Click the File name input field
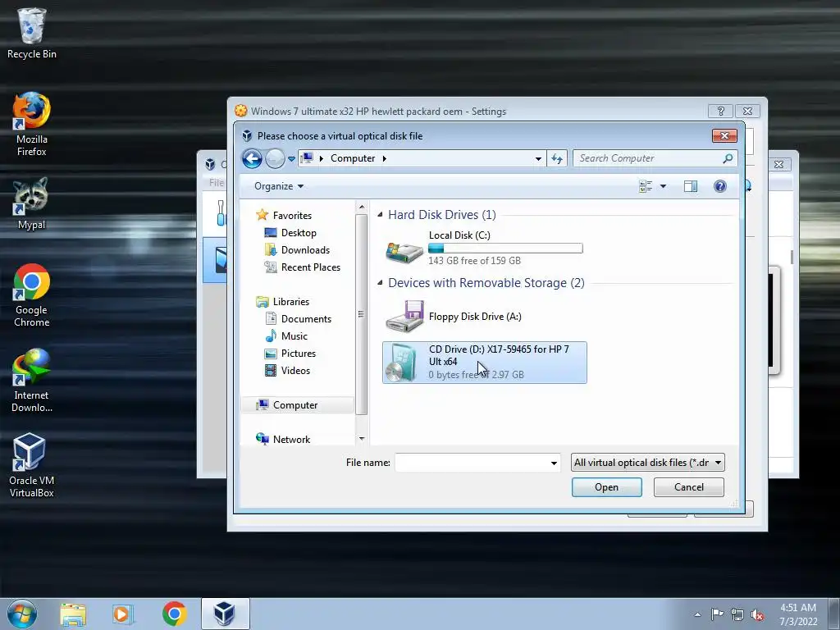This screenshot has width=840, height=630. pyautogui.click(x=472, y=463)
